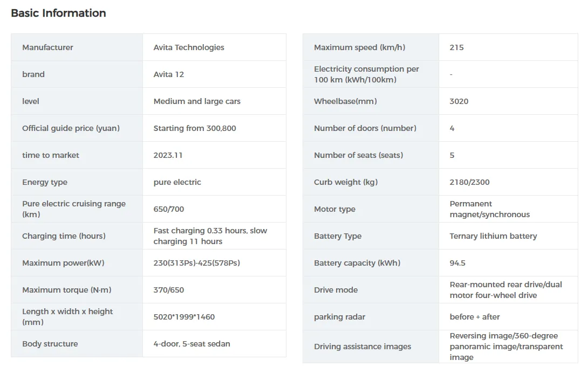Click the Drive mode row label

336,290
